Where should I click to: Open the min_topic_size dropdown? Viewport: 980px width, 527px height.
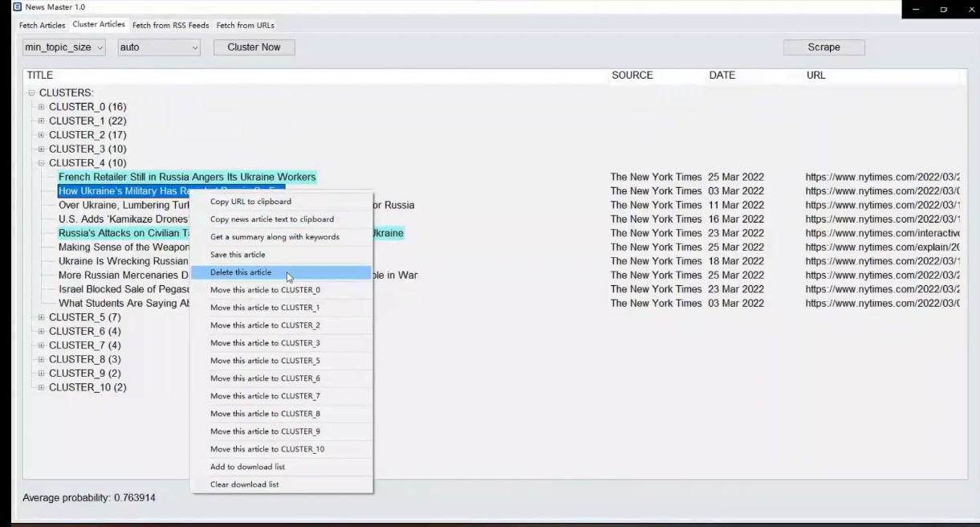[64, 47]
